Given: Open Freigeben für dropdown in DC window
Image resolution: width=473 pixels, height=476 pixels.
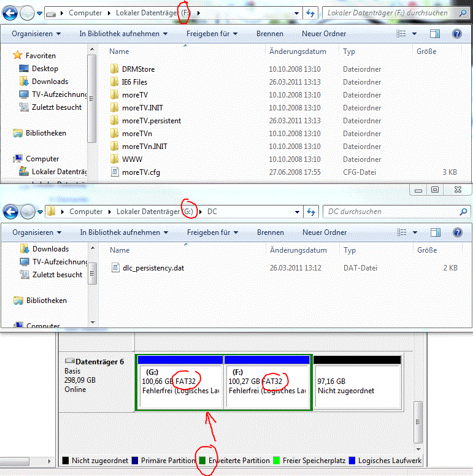Looking at the screenshot, I should coord(212,232).
